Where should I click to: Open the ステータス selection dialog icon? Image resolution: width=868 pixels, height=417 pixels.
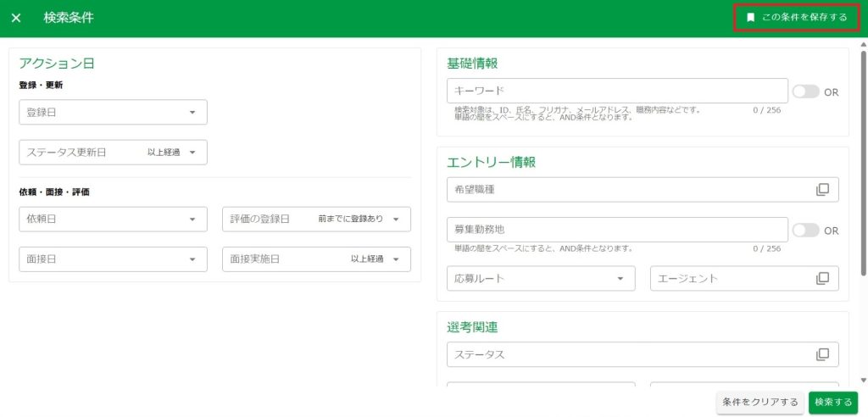pos(821,354)
